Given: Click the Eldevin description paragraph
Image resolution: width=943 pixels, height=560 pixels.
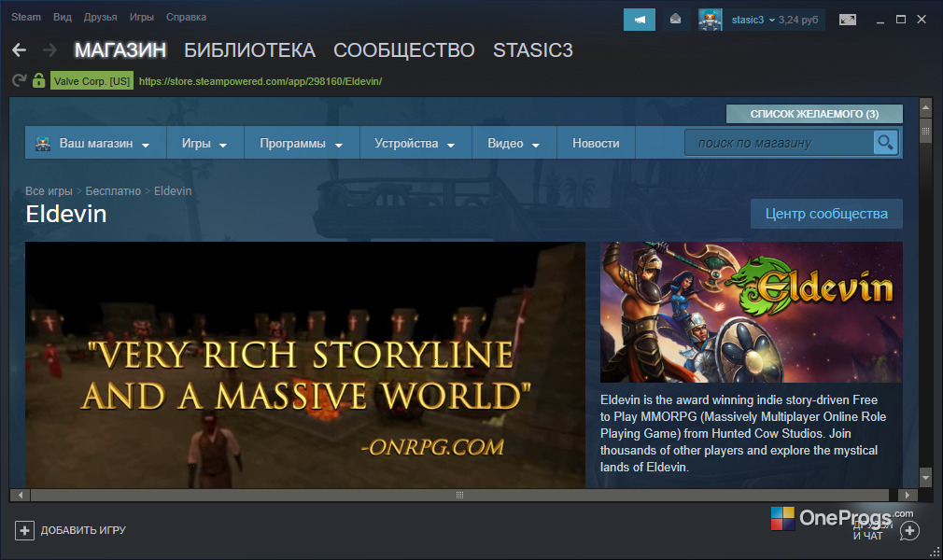Looking at the screenshot, I should (743, 433).
